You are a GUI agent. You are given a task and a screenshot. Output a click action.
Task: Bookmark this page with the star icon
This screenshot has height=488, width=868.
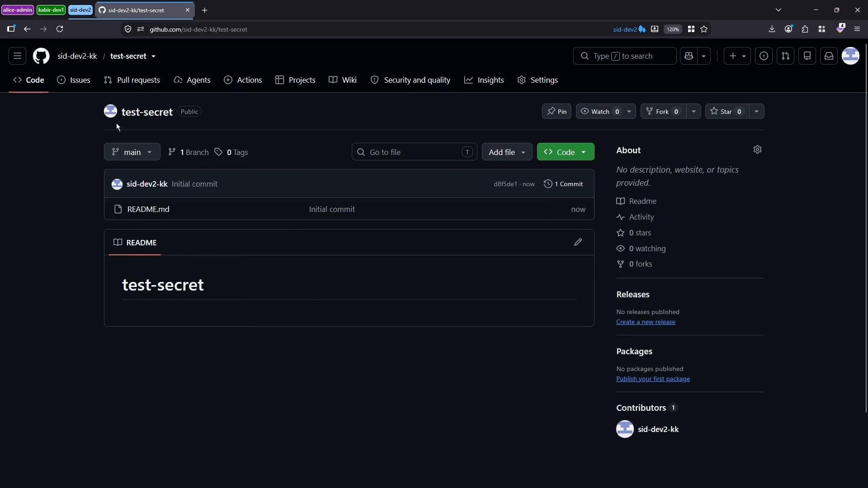click(704, 29)
